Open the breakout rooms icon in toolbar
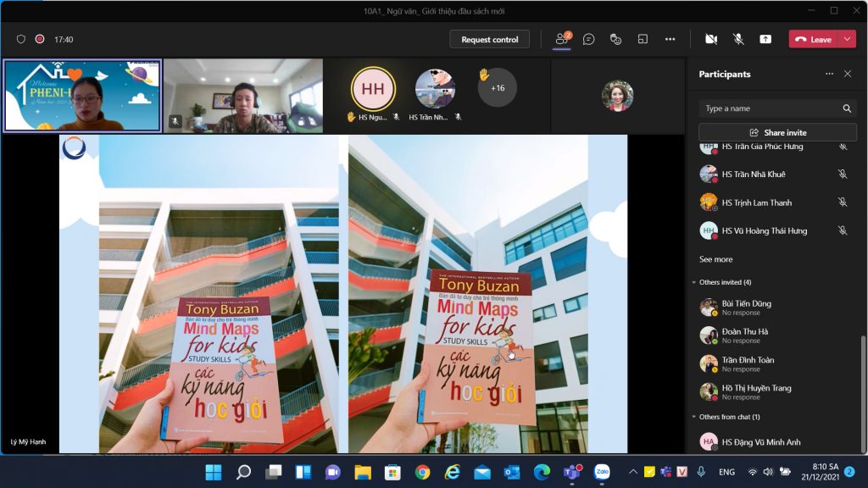Screen dimensions: 868x488 pos(643,39)
